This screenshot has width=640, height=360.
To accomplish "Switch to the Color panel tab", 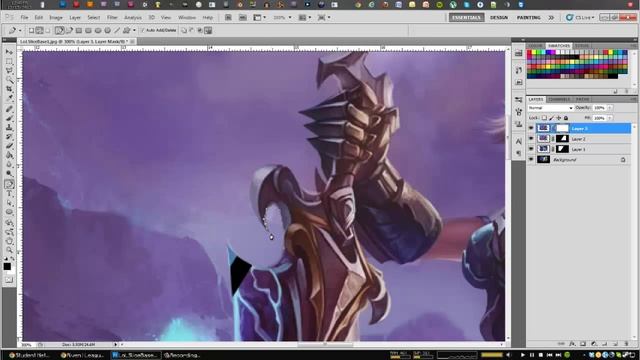I will click(535, 45).
